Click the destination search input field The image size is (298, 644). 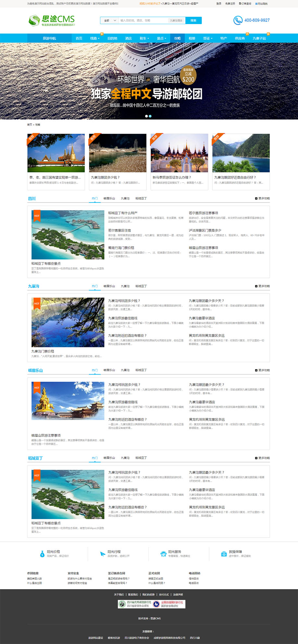point(143,20)
